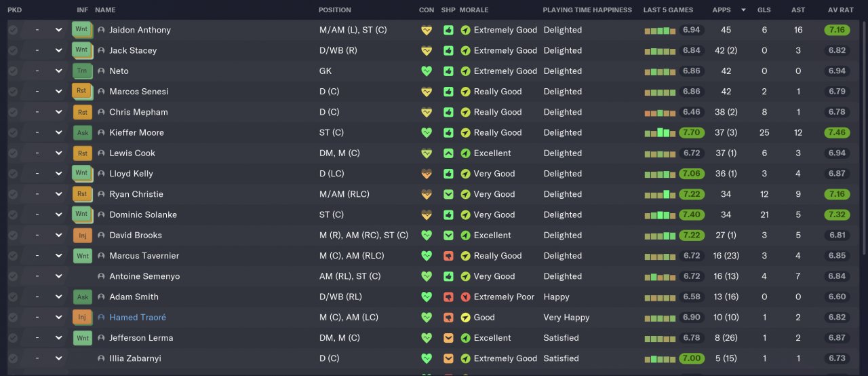Sort table by APPS column header
This screenshot has width=868, height=376.
pyautogui.click(x=722, y=10)
